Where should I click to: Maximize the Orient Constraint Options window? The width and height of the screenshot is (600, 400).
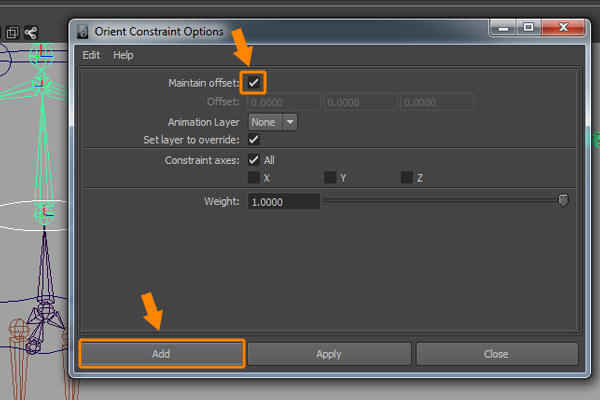click(x=529, y=28)
